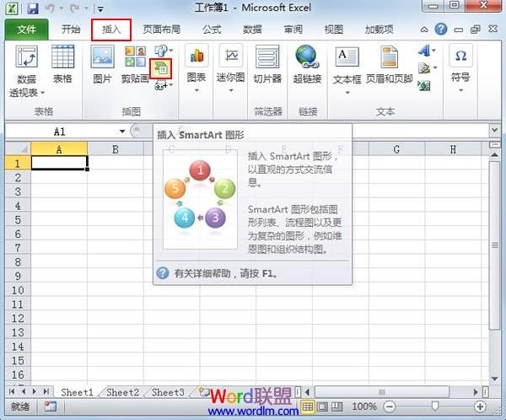Click the macro record icon in status bar

point(51,407)
